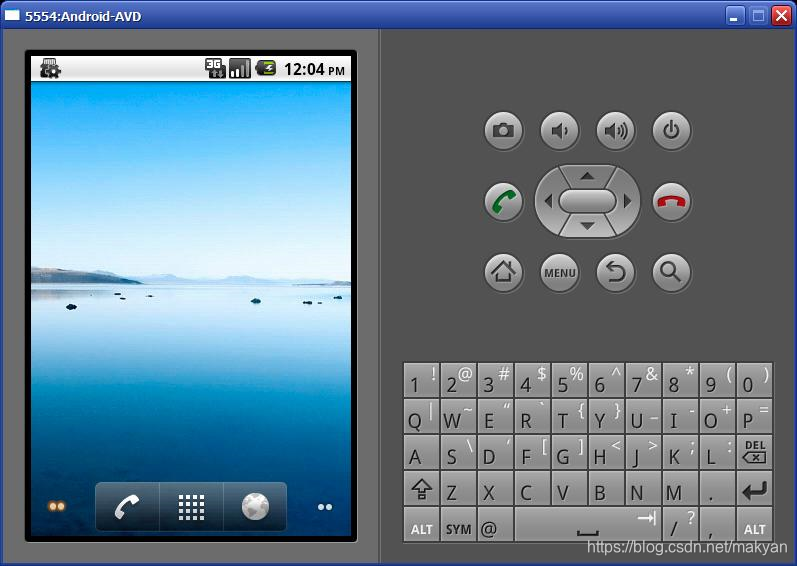Click the Z key
The width and height of the screenshot is (797, 566).
[x=458, y=488]
